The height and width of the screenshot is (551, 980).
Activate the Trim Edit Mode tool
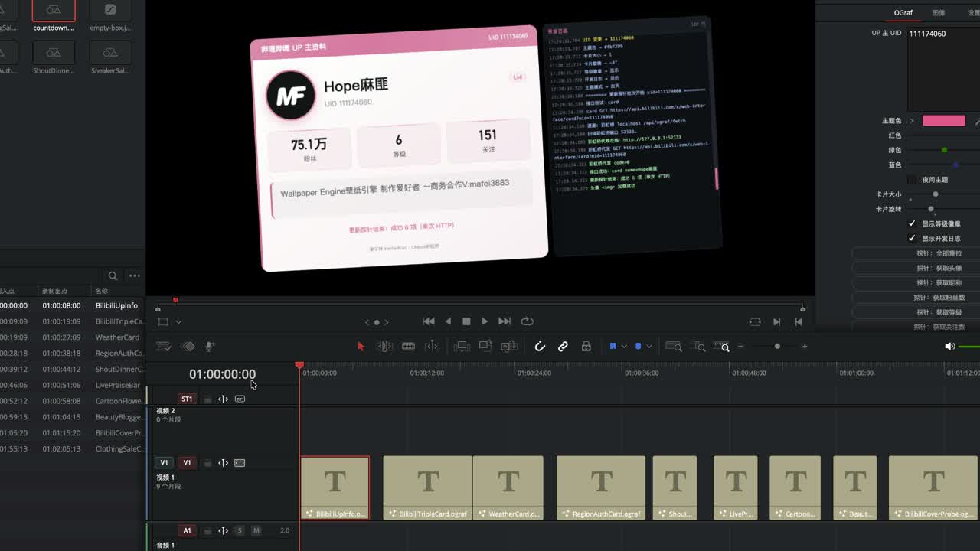[384, 347]
